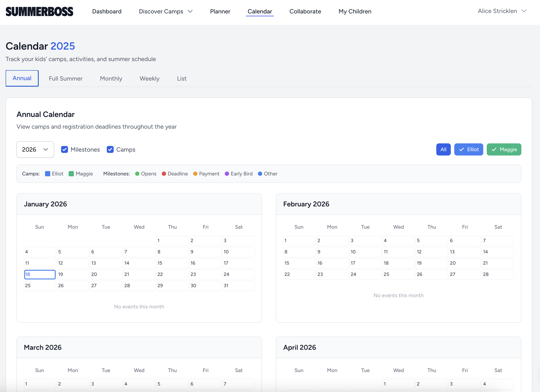This screenshot has height=392, width=540.
Task: Click the purple Early Bird milestone dot
Action: coord(227,174)
